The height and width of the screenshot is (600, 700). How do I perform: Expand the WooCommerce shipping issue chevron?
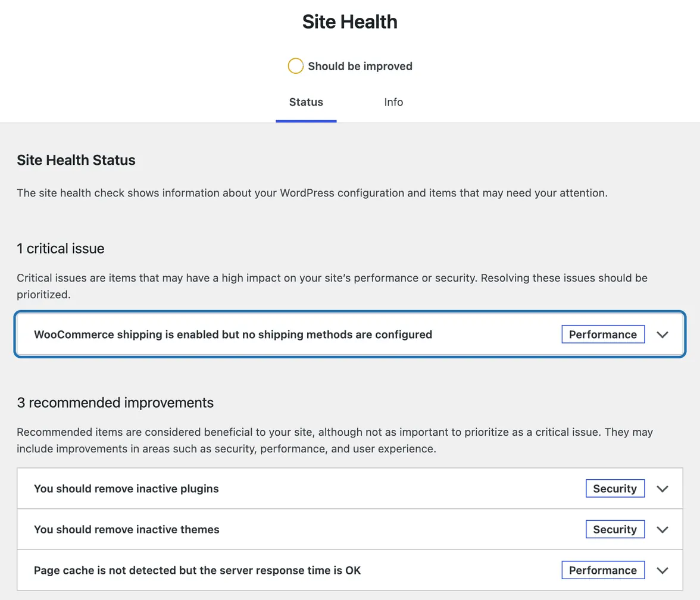(x=662, y=335)
